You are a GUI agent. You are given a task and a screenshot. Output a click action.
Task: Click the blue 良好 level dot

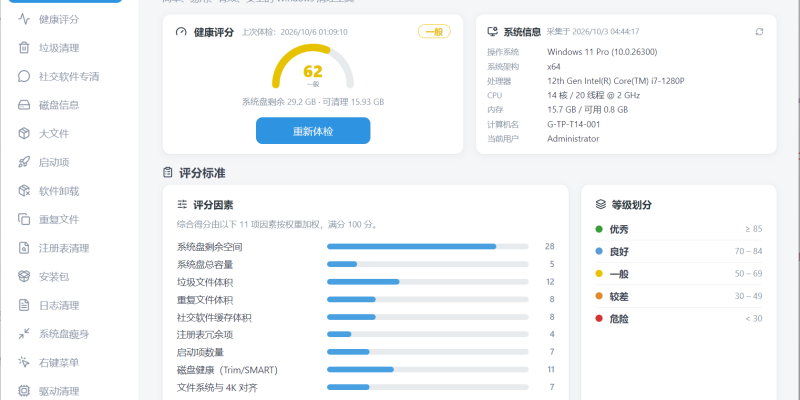(x=599, y=252)
